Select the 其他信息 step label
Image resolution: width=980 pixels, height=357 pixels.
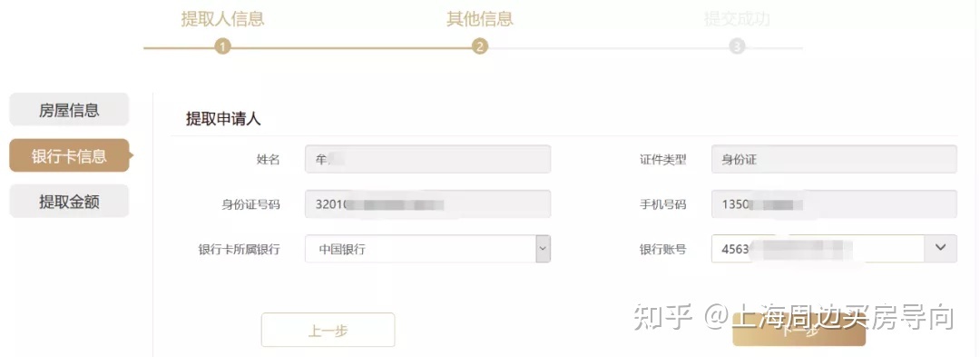(x=479, y=19)
